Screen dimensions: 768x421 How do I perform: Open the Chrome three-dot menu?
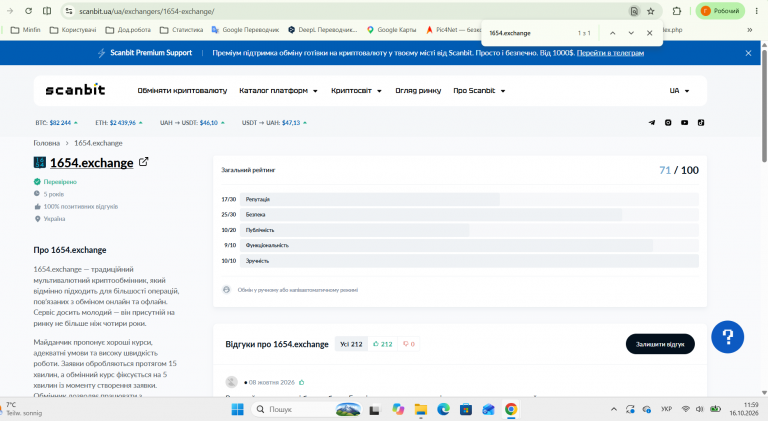[757, 11]
